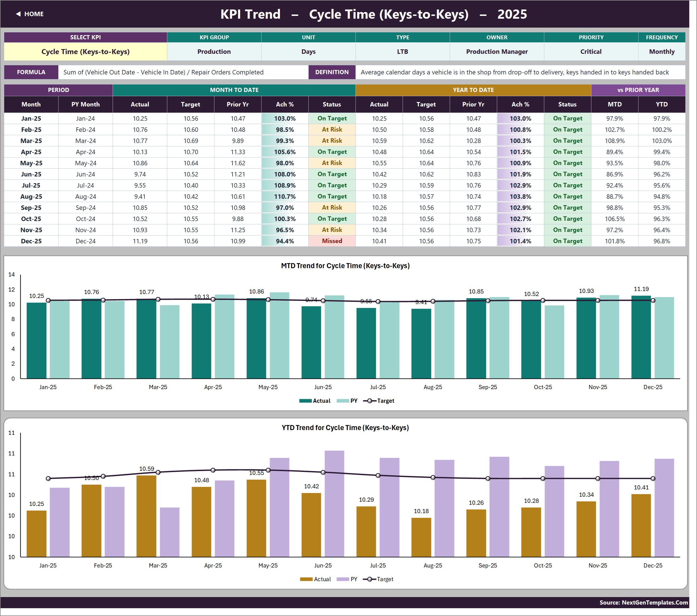
Task: Click PY legend entry in YTD chart
Action: pyautogui.click(x=347, y=579)
